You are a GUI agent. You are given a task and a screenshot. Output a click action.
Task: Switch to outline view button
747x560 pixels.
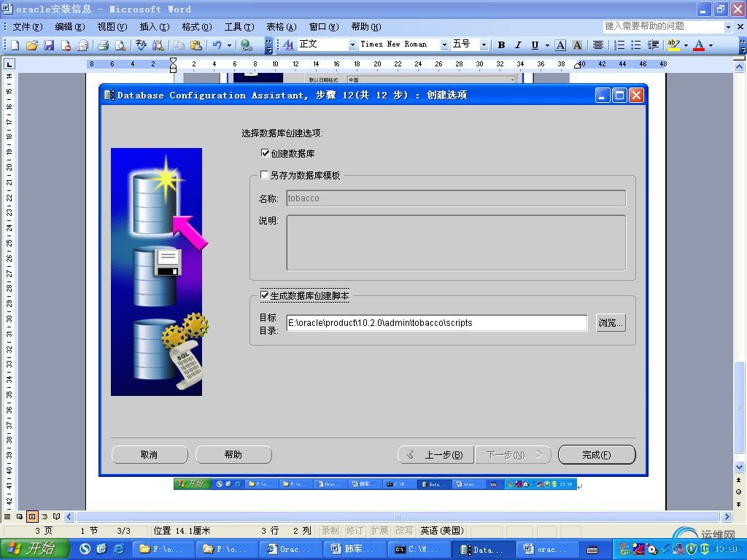pyautogui.click(x=44, y=516)
